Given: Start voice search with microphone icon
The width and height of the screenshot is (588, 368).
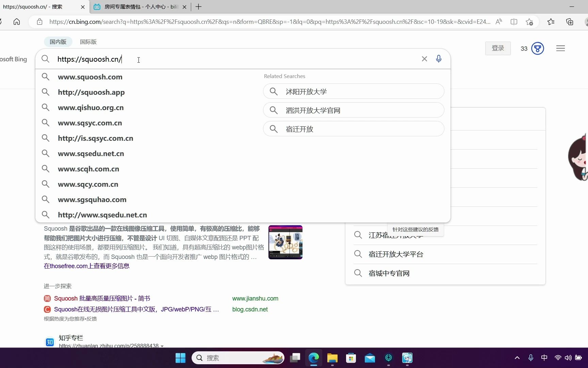Looking at the screenshot, I should (x=439, y=59).
